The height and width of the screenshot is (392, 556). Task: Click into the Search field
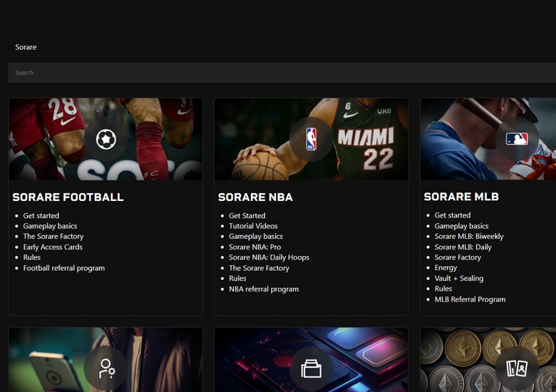coord(282,73)
